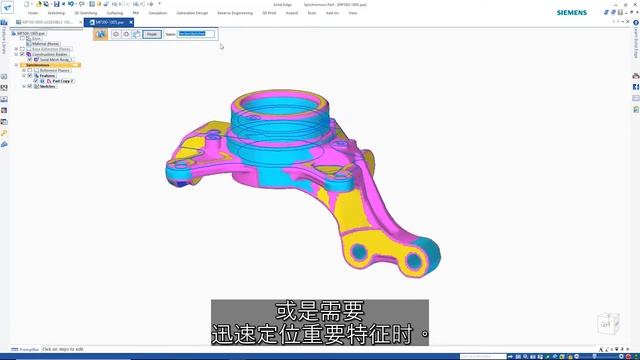
Task: Click the New document icon
Action: pyautogui.click(x=27, y=4)
